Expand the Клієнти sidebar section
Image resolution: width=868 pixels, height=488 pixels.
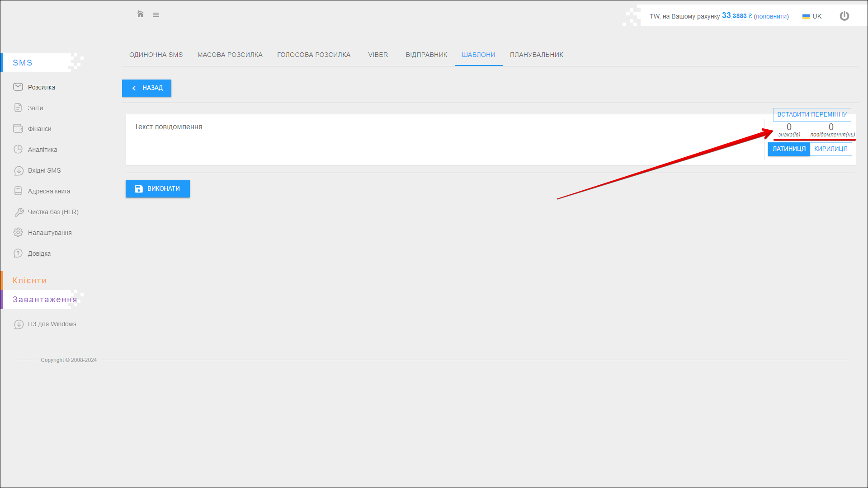tap(30, 281)
